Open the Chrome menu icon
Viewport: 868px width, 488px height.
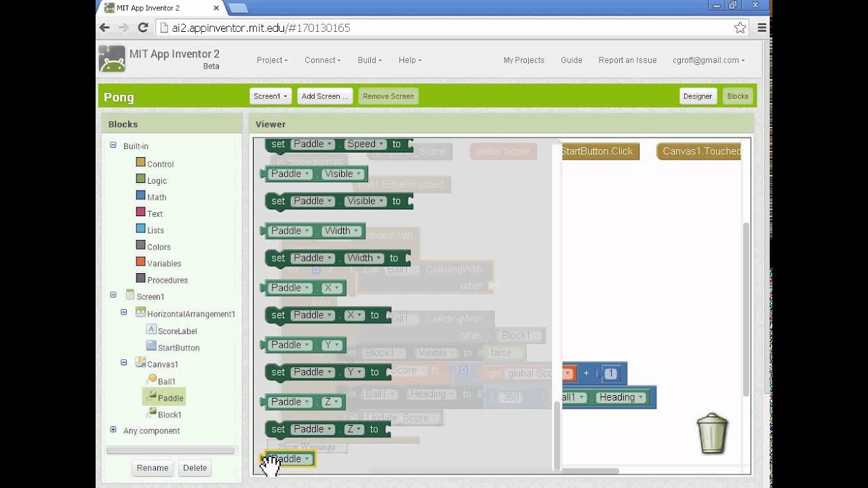click(x=762, y=28)
